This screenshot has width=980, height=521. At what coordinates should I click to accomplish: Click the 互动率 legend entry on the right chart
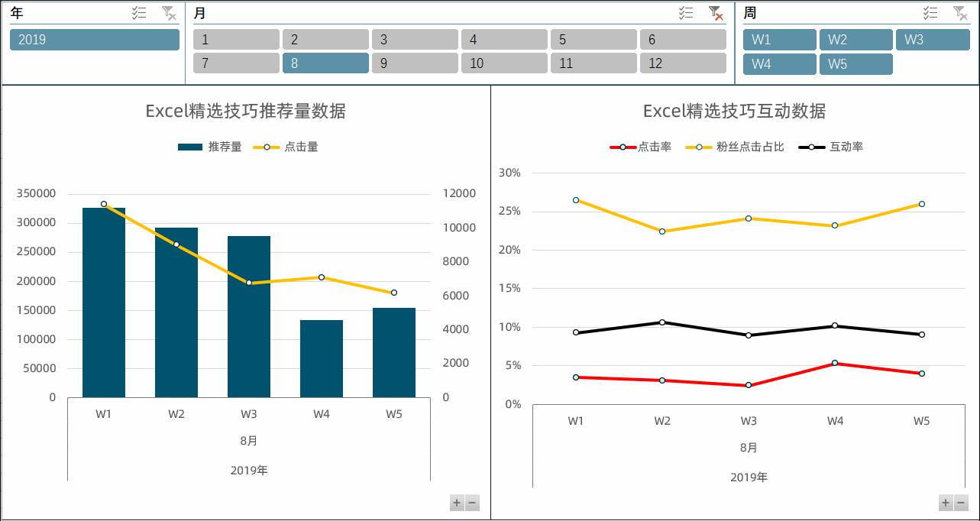pos(848,146)
